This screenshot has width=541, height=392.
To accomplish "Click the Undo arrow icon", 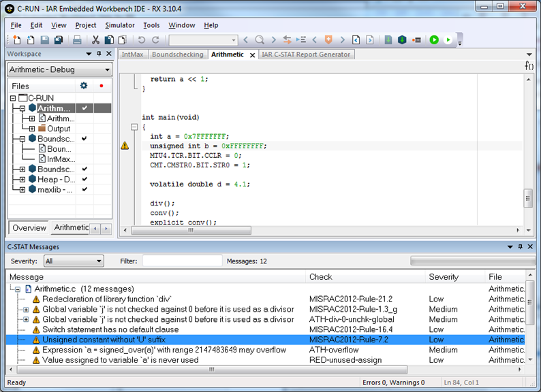I will (142, 40).
